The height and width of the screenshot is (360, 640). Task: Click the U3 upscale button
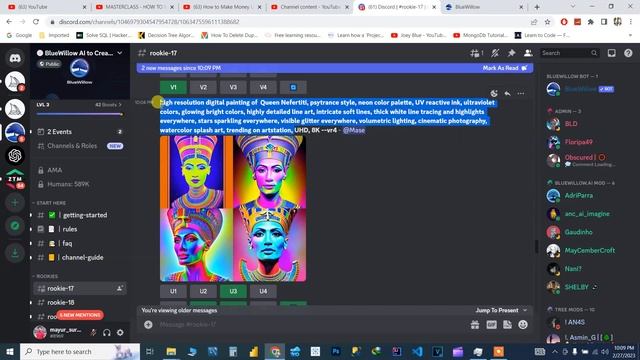(233, 291)
